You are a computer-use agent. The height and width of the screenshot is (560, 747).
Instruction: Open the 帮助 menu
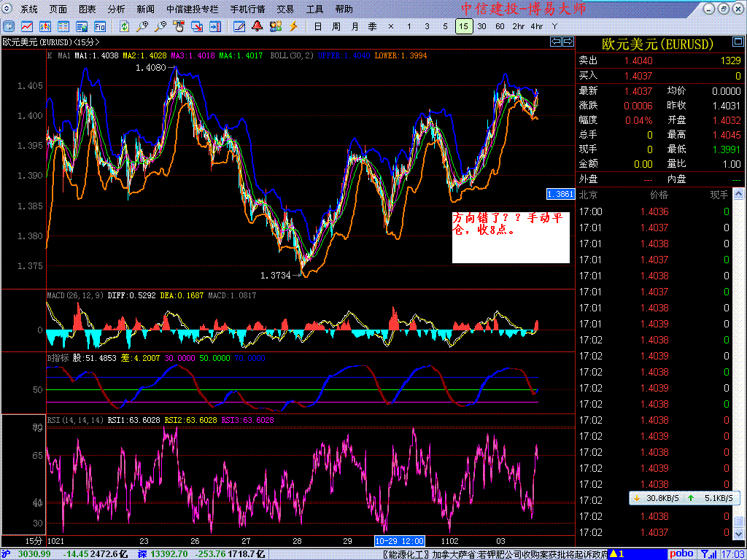[x=344, y=9]
